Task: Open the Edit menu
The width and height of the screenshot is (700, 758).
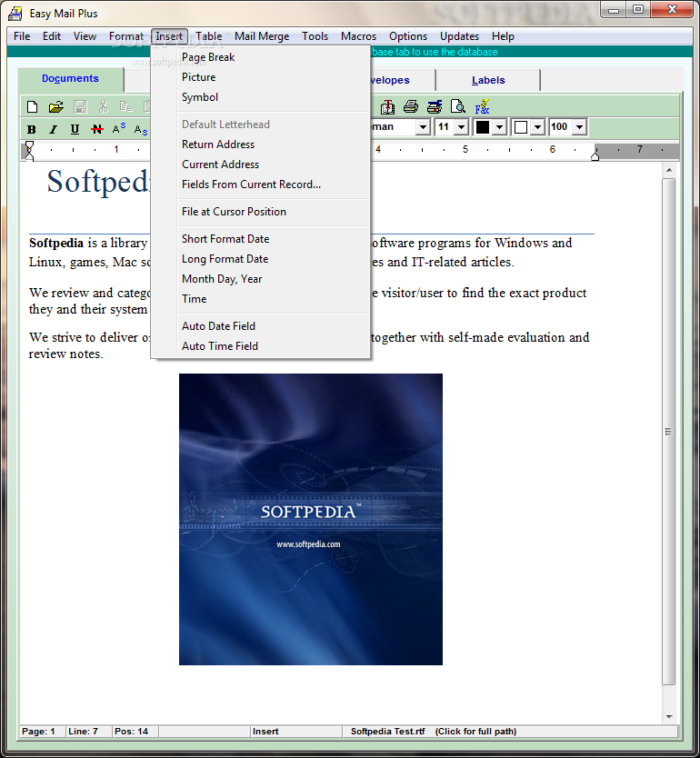Action: pyautogui.click(x=52, y=36)
